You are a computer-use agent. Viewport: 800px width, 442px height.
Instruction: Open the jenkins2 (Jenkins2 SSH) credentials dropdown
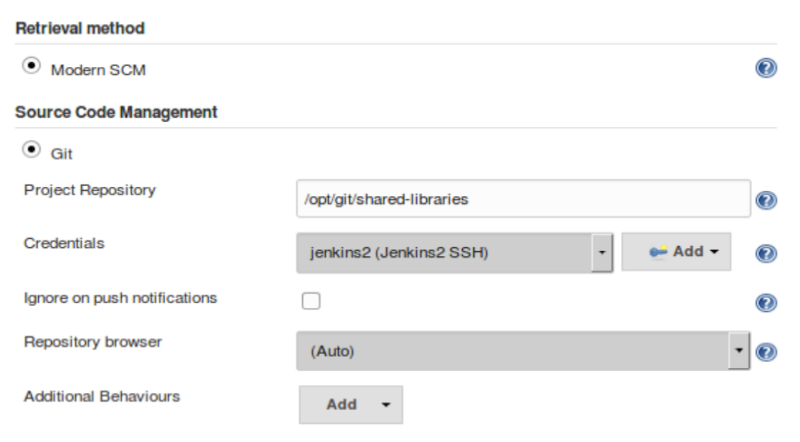[444, 252]
